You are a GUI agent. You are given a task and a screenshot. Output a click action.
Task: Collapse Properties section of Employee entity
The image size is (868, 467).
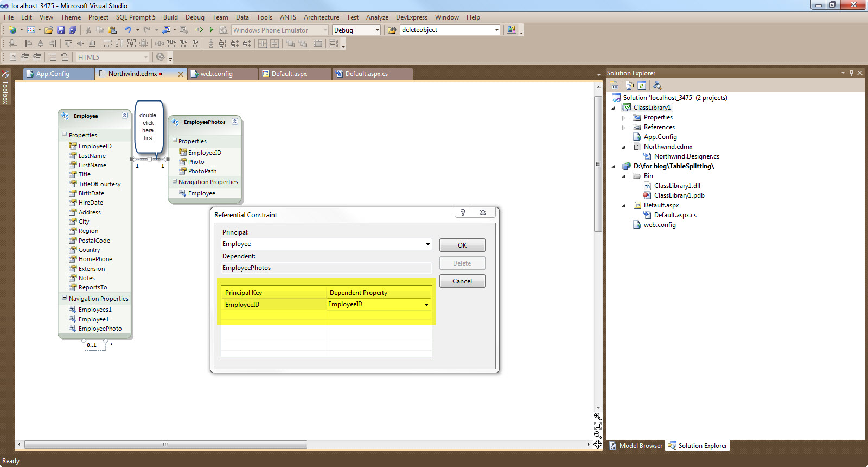pyautogui.click(x=65, y=135)
